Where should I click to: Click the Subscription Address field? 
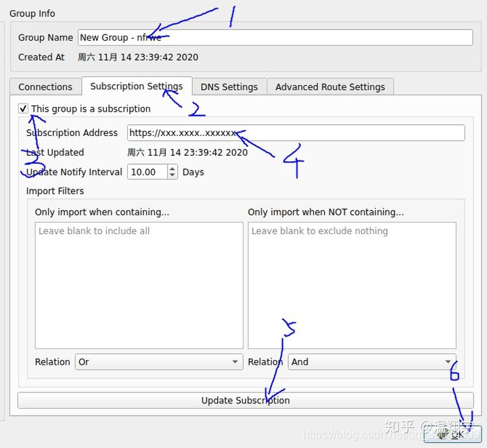click(x=296, y=133)
